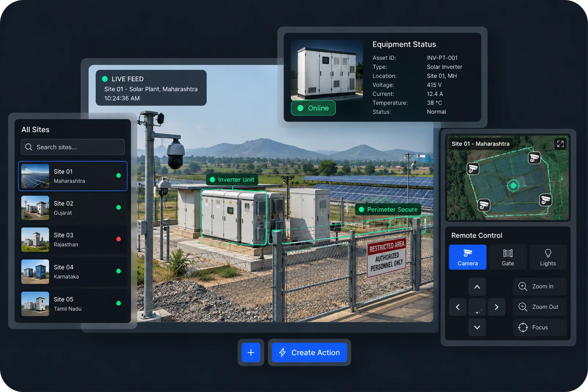Click the green target marker at map center
The width and height of the screenshot is (588, 392).
(513, 186)
